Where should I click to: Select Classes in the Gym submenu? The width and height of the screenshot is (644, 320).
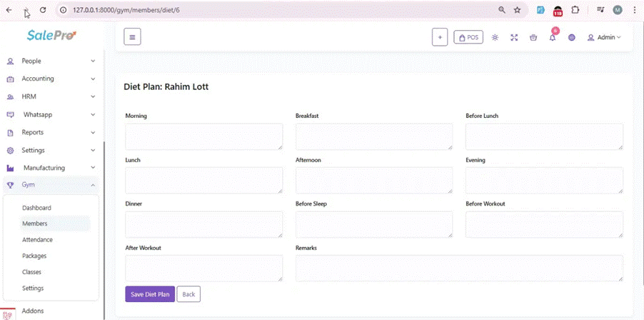(32, 272)
